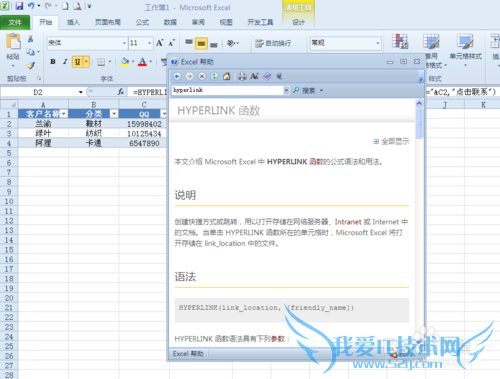Open the font name dropdown

(124, 43)
